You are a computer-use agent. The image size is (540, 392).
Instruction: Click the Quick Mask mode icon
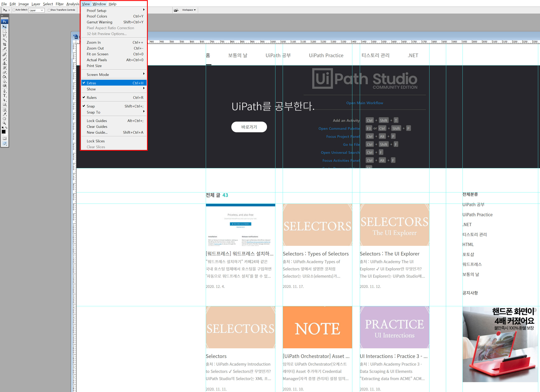4,138
